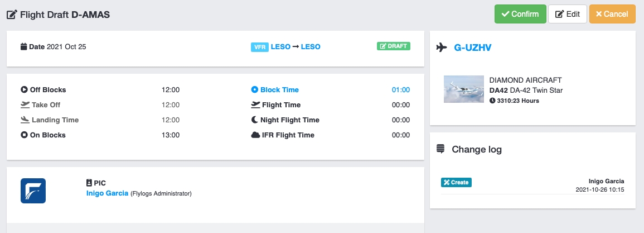The height and width of the screenshot is (233, 644).
Task: Click the airplane icon beside G-UZHV
Action: click(442, 47)
